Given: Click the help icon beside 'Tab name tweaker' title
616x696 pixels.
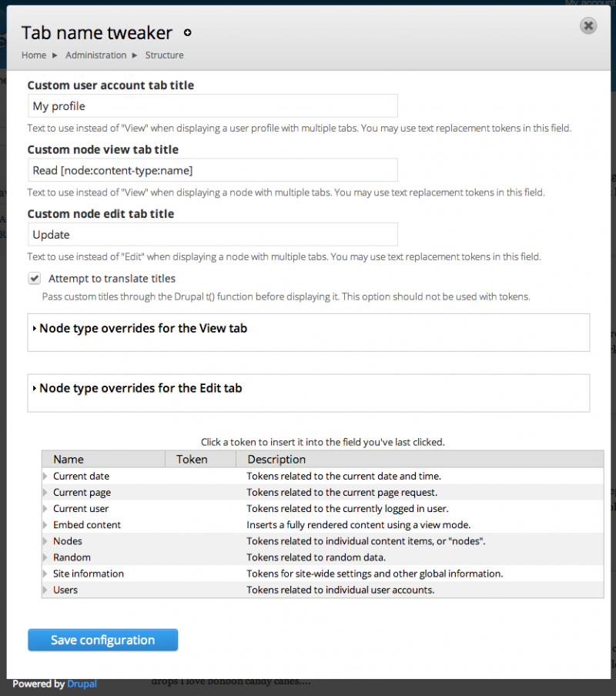Looking at the screenshot, I should coord(186,33).
